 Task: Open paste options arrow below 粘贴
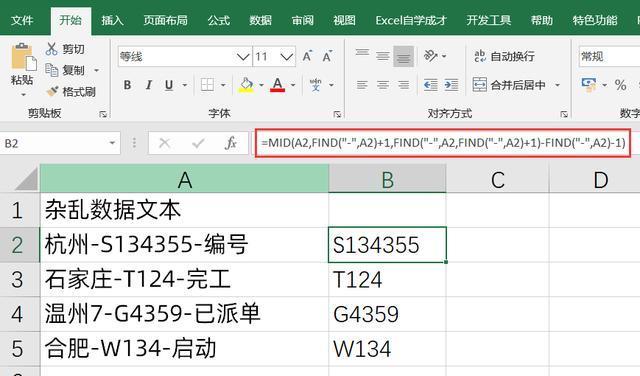coord(23,95)
